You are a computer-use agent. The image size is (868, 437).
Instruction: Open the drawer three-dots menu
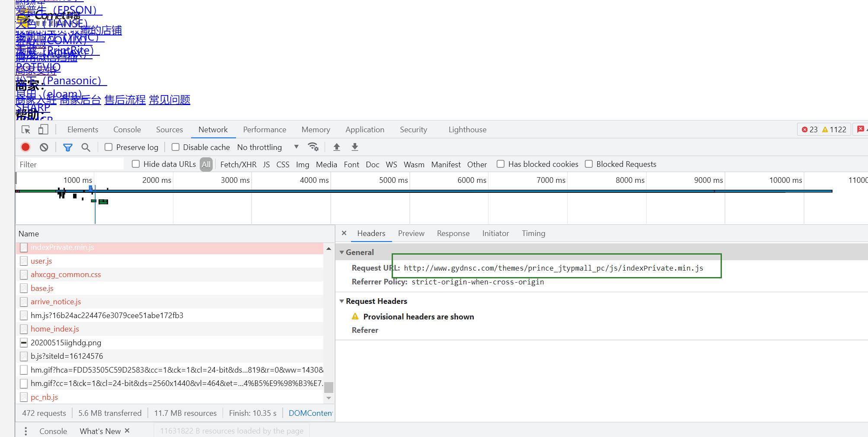pyautogui.click(x=26, y=431)
